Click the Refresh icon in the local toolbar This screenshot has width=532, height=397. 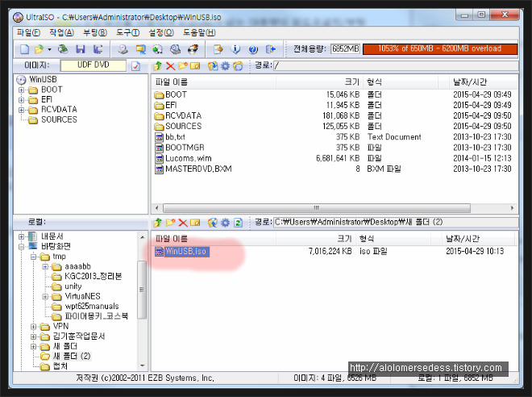238,223
